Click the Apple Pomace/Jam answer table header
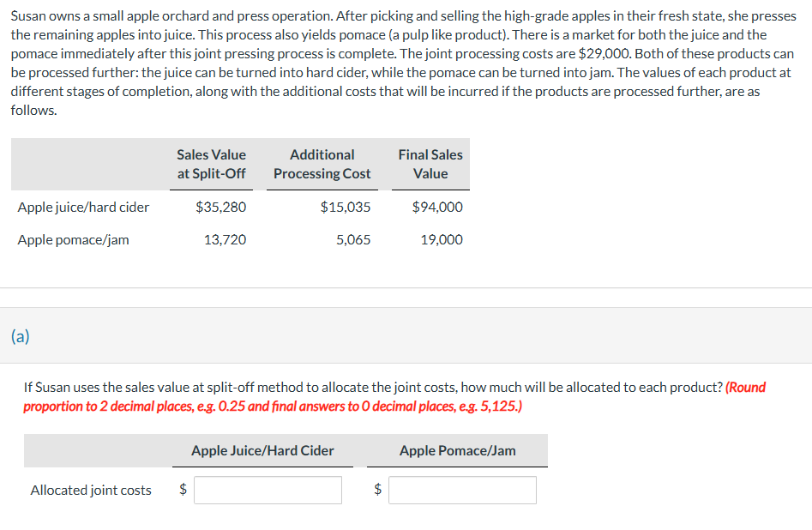 tap(456, 450)
